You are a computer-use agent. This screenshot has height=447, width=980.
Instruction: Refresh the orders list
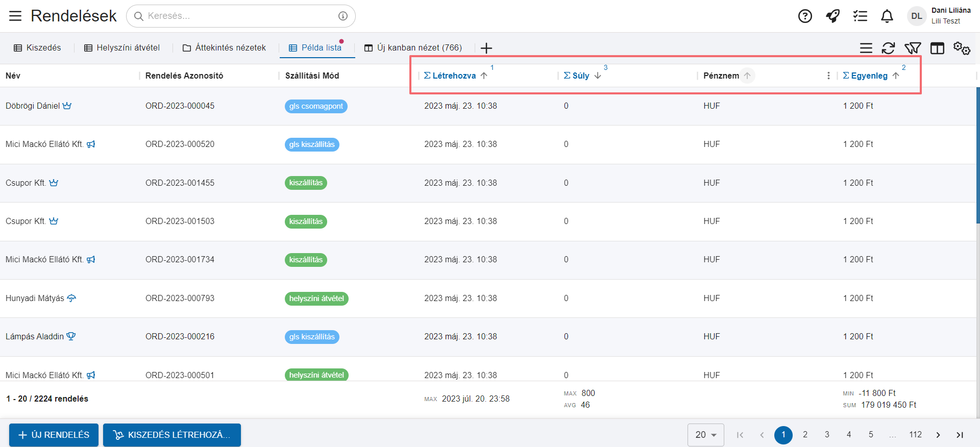888,48
